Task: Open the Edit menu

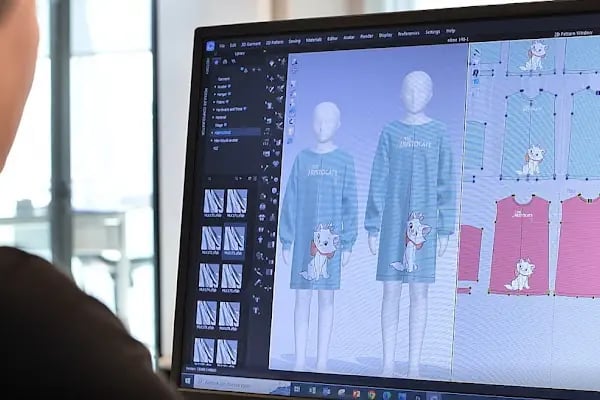Action: (233, 45)
